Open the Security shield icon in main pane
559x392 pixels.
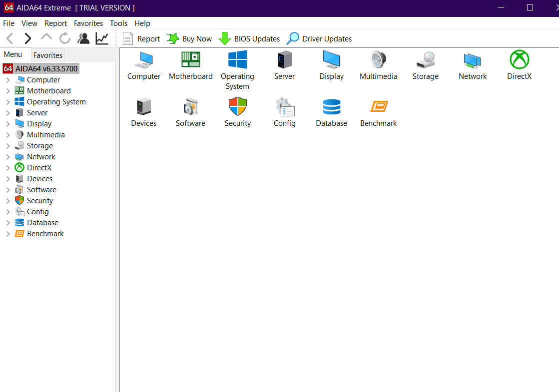click(237, 106)
